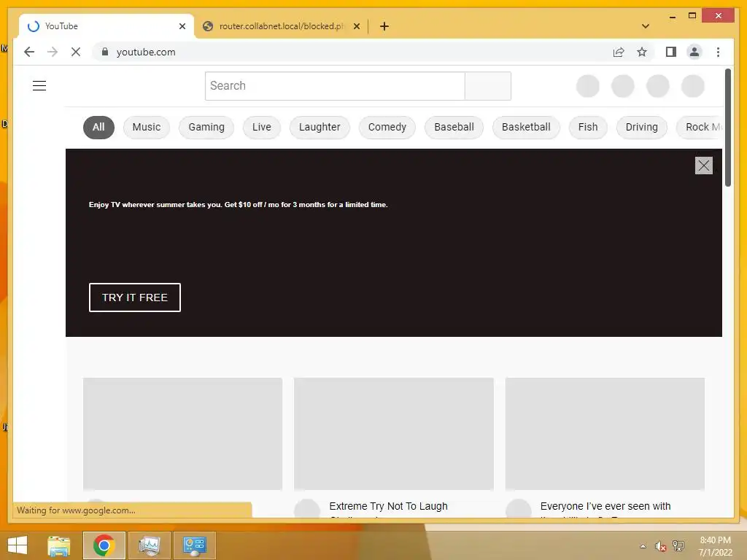
Task: Show hidden system tray icons
Action: pyautogui.click(x=643, y=546)
